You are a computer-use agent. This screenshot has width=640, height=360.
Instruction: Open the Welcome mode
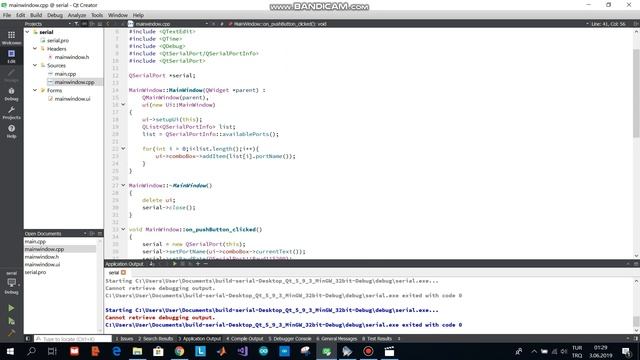11,38
